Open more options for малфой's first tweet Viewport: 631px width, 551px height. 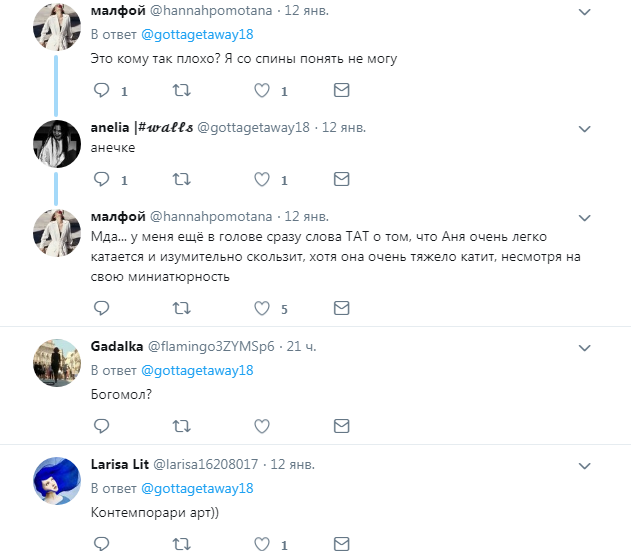point(585,12)
